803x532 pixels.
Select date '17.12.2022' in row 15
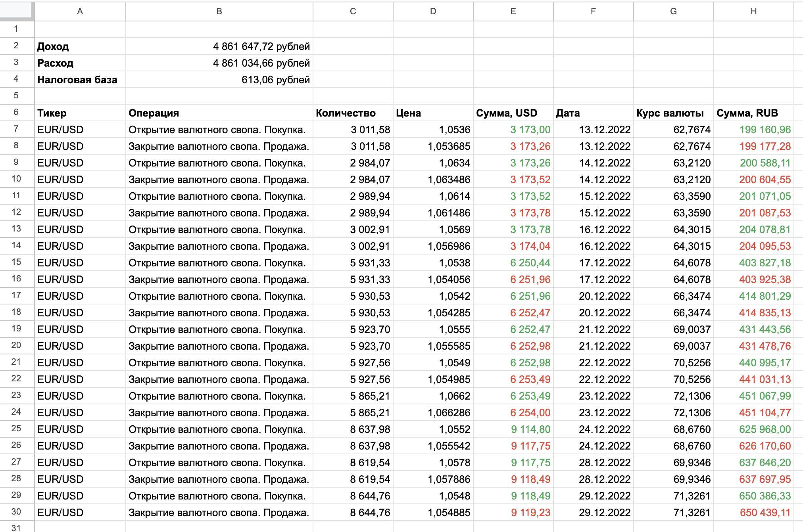[594, 263]
